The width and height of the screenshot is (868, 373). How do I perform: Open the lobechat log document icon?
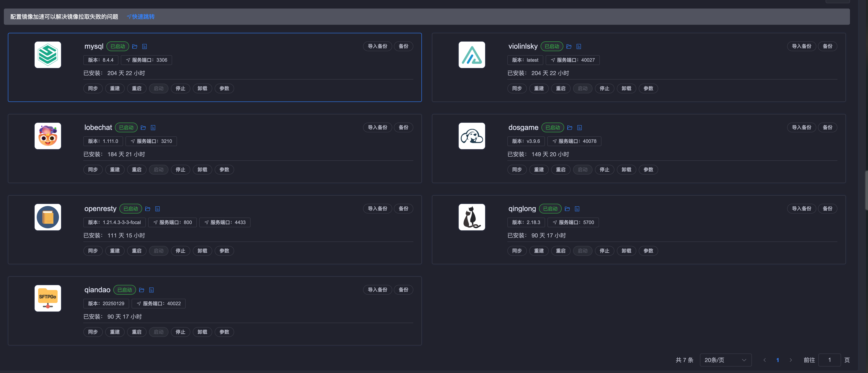[153, 128]
